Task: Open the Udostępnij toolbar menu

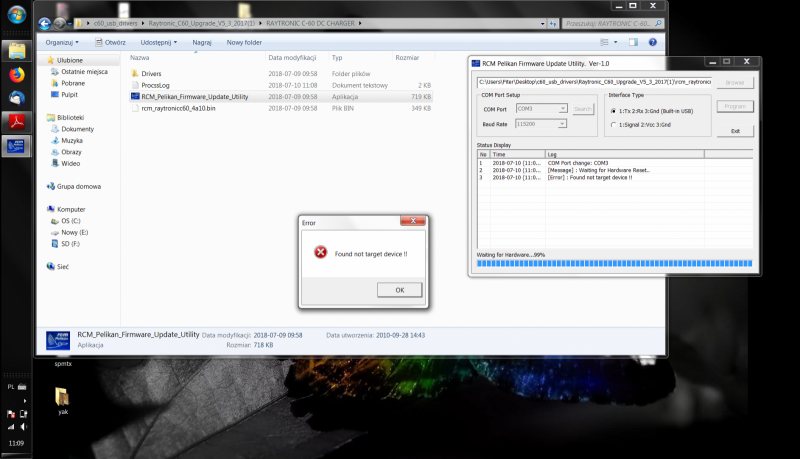Action: pyautogui.click(x=159, y=43)
